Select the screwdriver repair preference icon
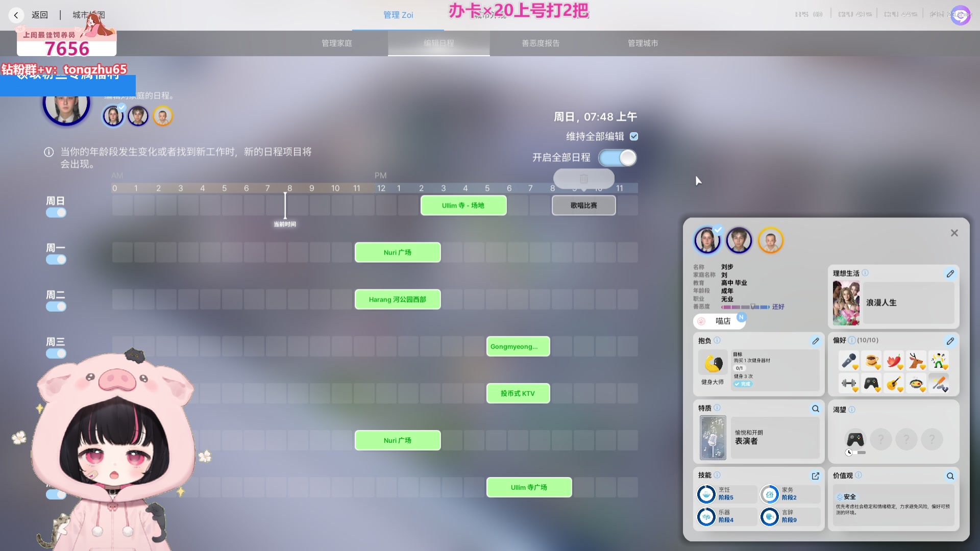The width and height of the screenshot is (980, 551). click(x=939, y=383)
